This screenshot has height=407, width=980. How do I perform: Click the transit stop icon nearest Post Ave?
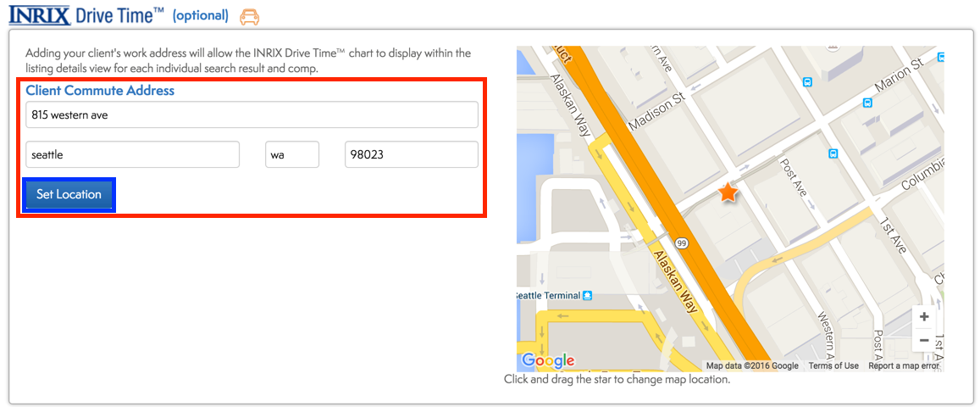[833, 153]
